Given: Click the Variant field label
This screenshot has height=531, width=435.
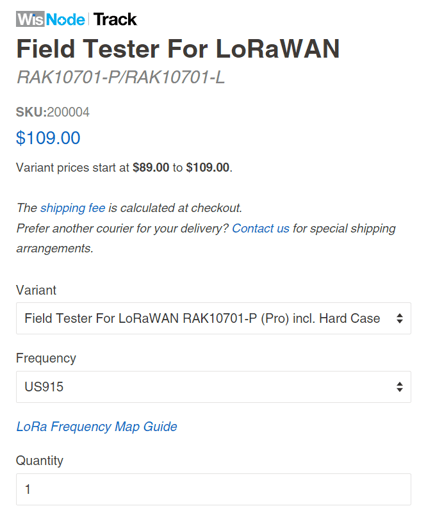Looking at the screenshot, I should [36, 290].
